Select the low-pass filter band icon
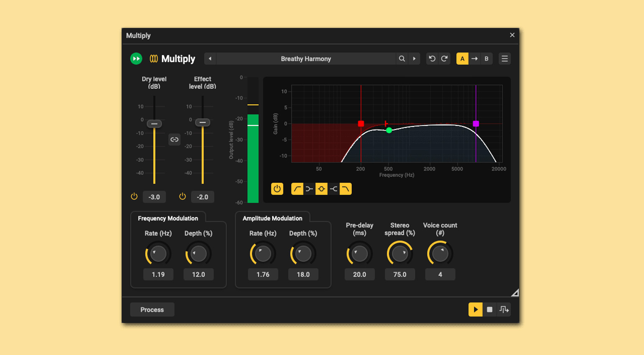This screenshot has width=644, height=355. tap(345, 189)
